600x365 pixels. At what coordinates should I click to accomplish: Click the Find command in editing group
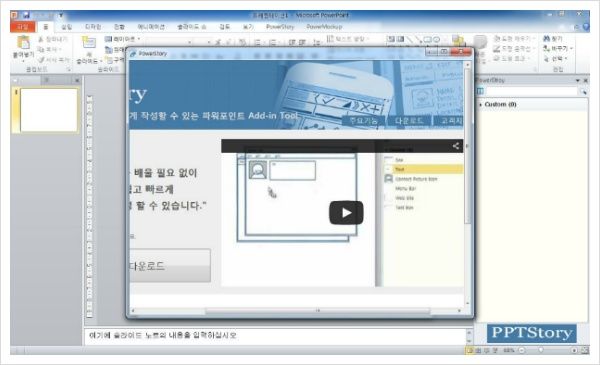(553, 39)
